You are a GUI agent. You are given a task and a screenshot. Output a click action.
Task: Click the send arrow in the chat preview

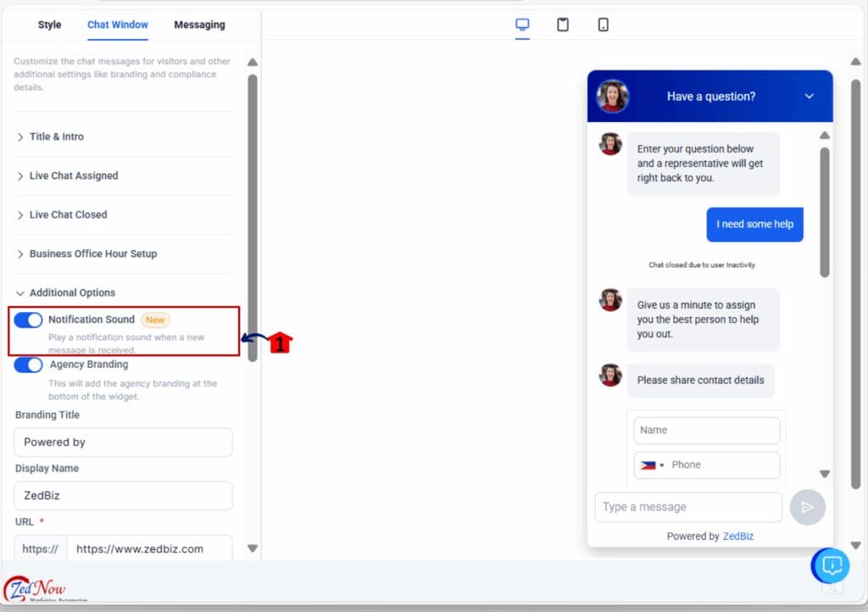click(x=807, y=507)
